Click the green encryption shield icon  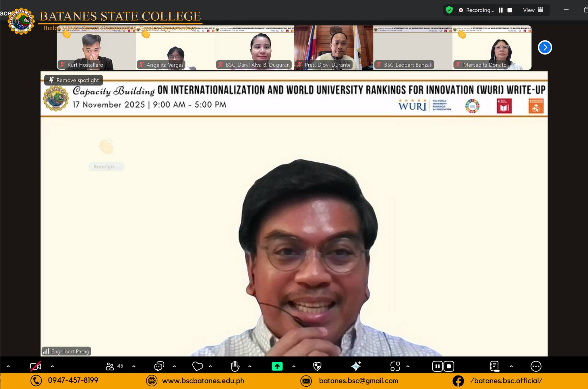pos(449,10)
